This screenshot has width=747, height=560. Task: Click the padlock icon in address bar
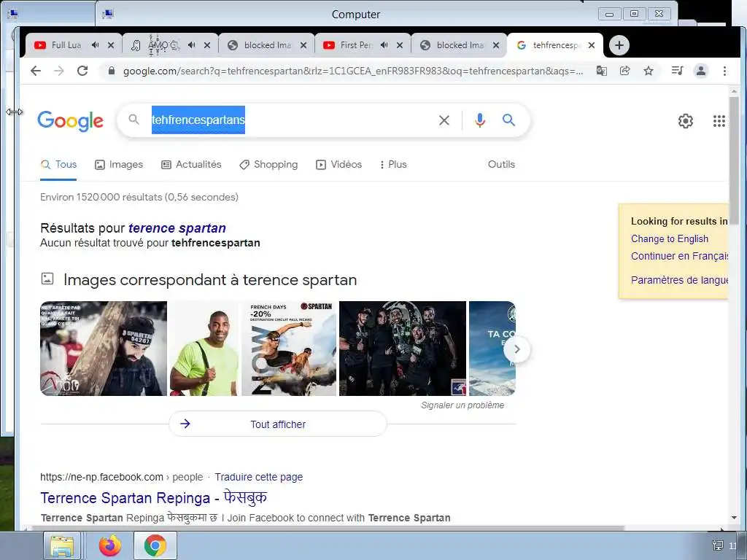tap(112, 71)
